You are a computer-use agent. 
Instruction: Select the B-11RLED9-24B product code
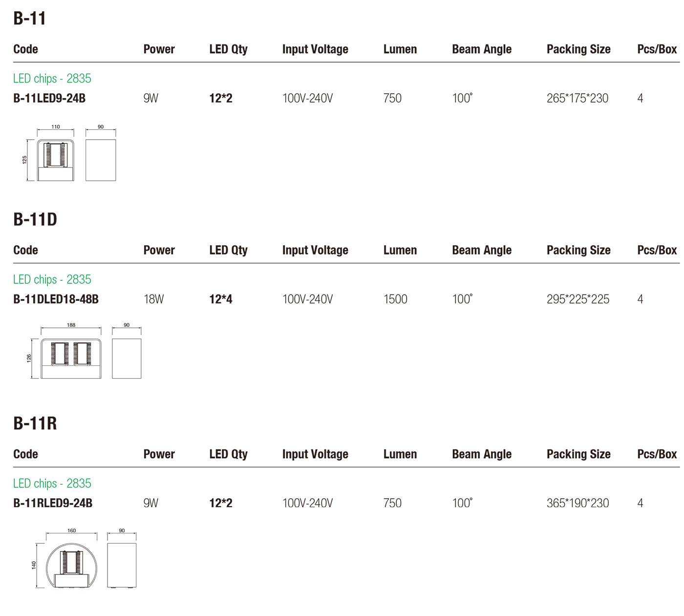point(53,503)
